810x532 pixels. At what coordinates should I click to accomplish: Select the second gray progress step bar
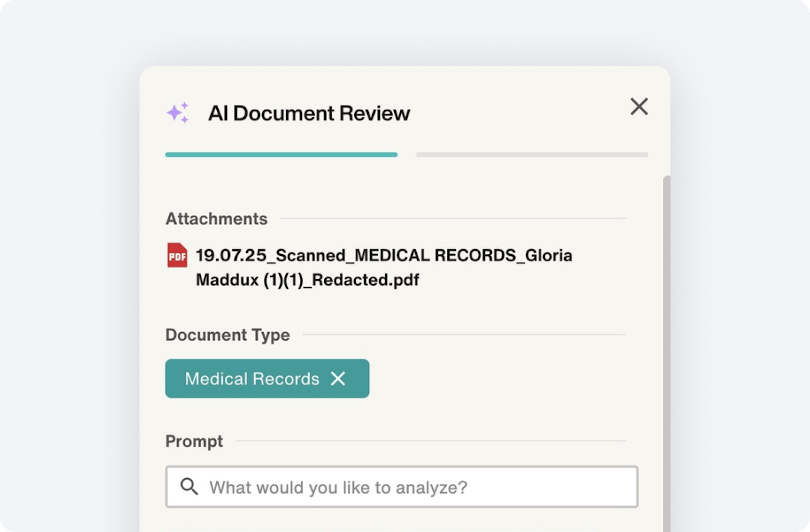tap(532, 155)
